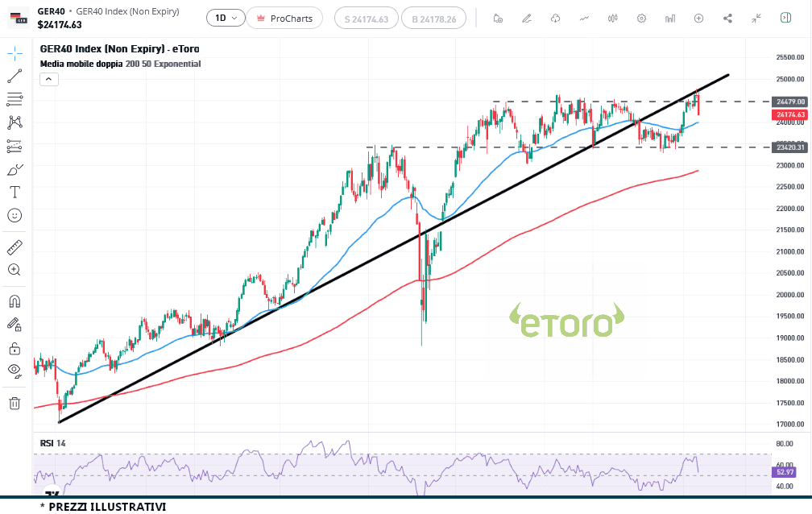Image resolution: width=812 pixels, height=514 pixels.
Task: Collapse the indicator legend chevron
Action: pos(48,79)
